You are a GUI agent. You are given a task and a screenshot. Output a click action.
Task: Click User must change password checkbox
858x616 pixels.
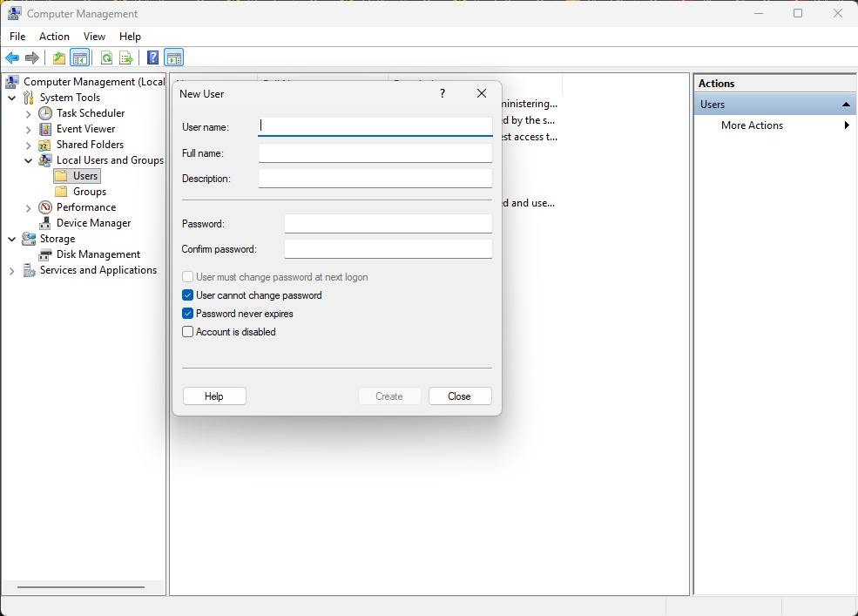pos(187,277)
